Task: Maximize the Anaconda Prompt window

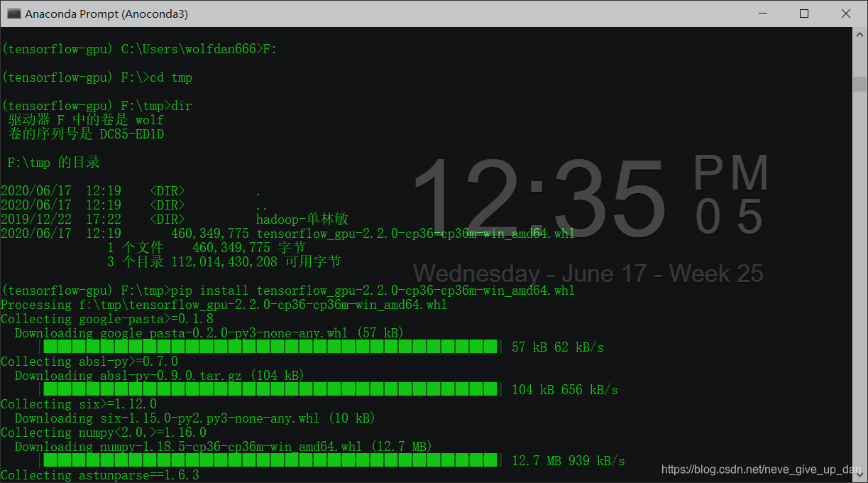Action: (804, 13)
